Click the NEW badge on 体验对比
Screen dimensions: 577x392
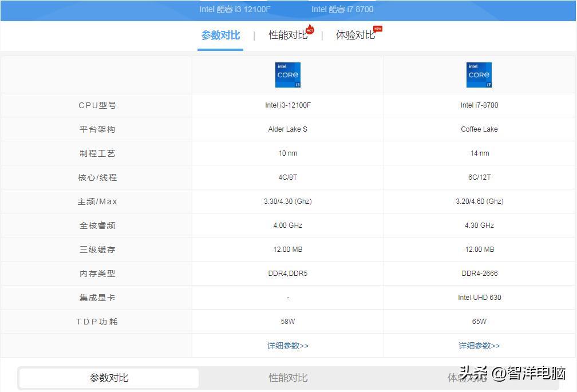click(x=378, y=27)
